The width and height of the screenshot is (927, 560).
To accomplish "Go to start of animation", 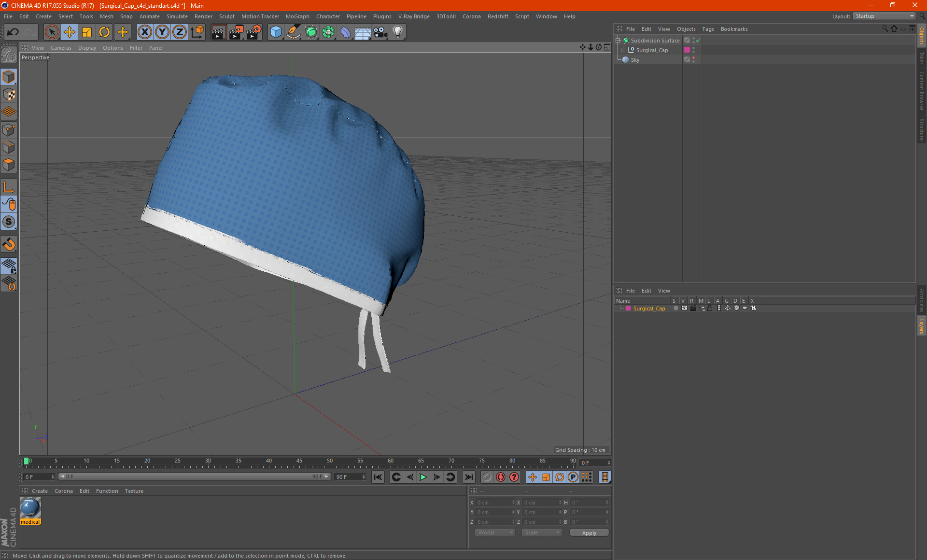I will (378, 477).
